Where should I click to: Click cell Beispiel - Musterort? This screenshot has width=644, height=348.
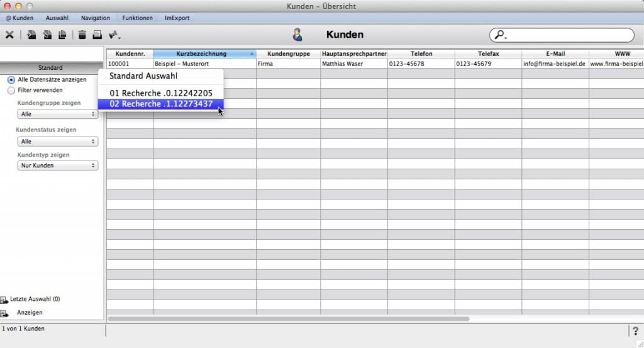(204, 64)
